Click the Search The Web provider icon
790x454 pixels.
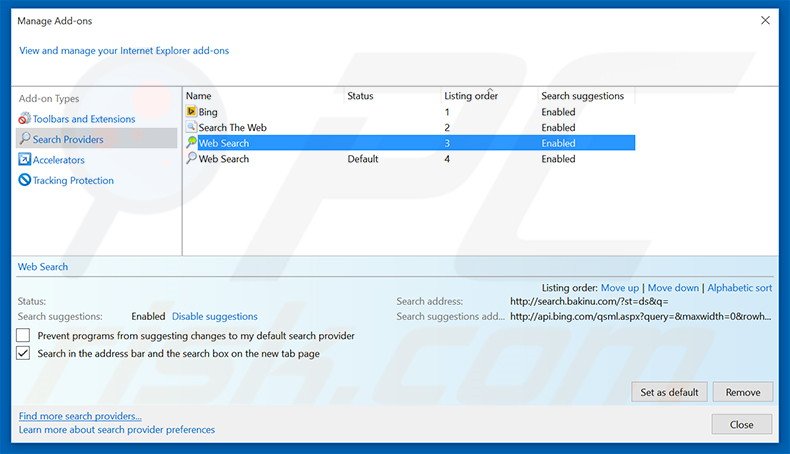[x=191, y=127]
